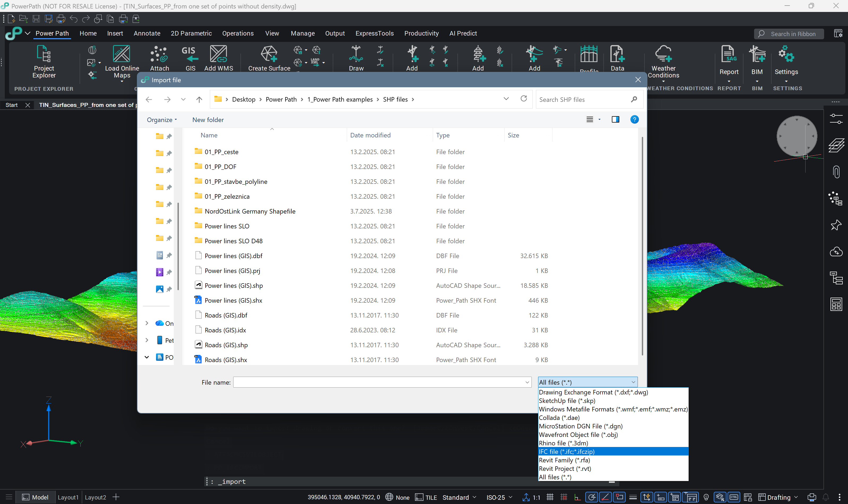Screen dimensions: 848x504
Task: Navigate to Power Path breadcrumb folder
Action: 281,99
